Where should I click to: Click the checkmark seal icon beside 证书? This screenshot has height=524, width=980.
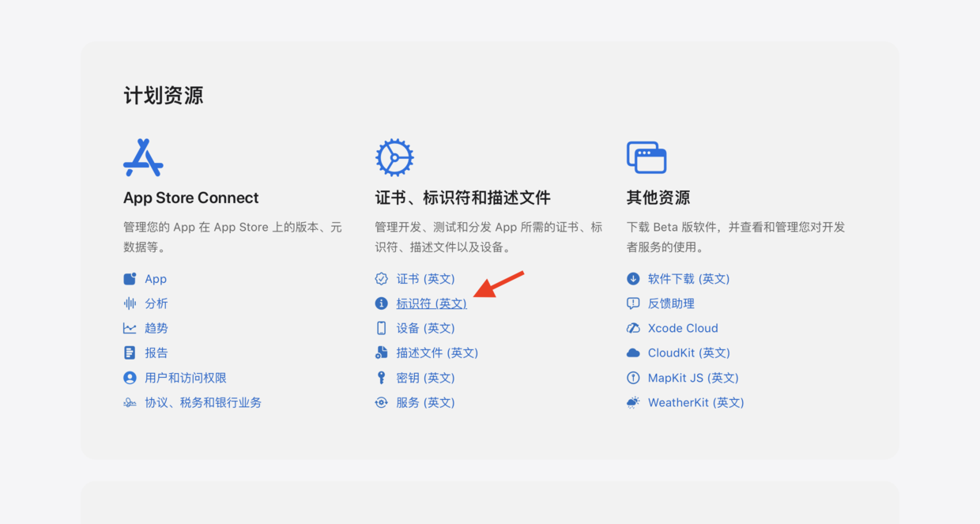[381, 279]
